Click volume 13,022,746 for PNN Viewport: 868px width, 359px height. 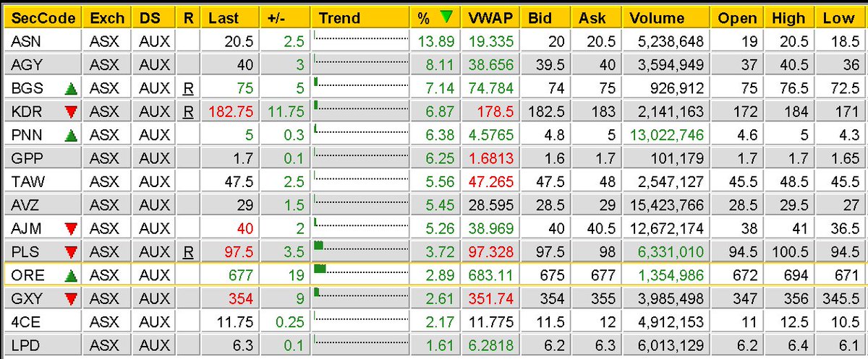pyautogui.click(x=668, y=135)
